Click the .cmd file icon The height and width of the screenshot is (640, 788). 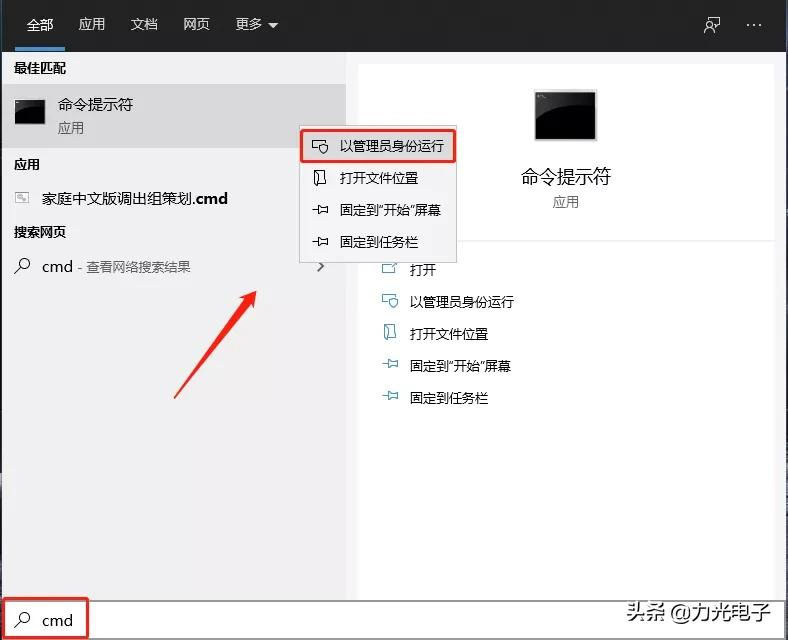(22, 198)
